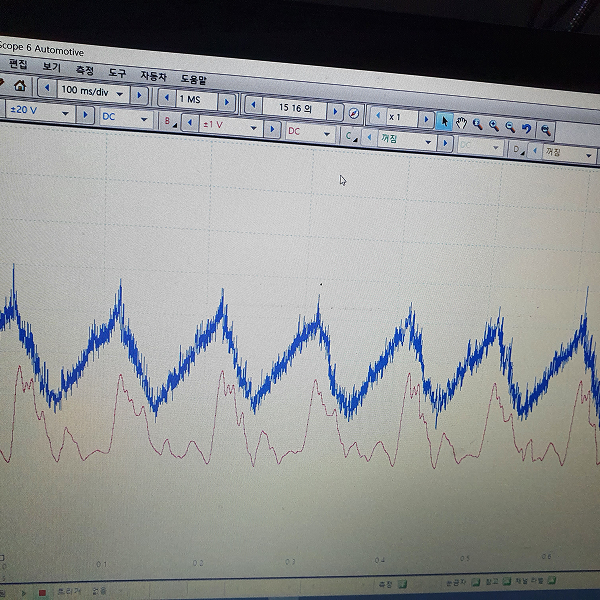
Task: Open the 편집 menu
Action: pos(18,64)
